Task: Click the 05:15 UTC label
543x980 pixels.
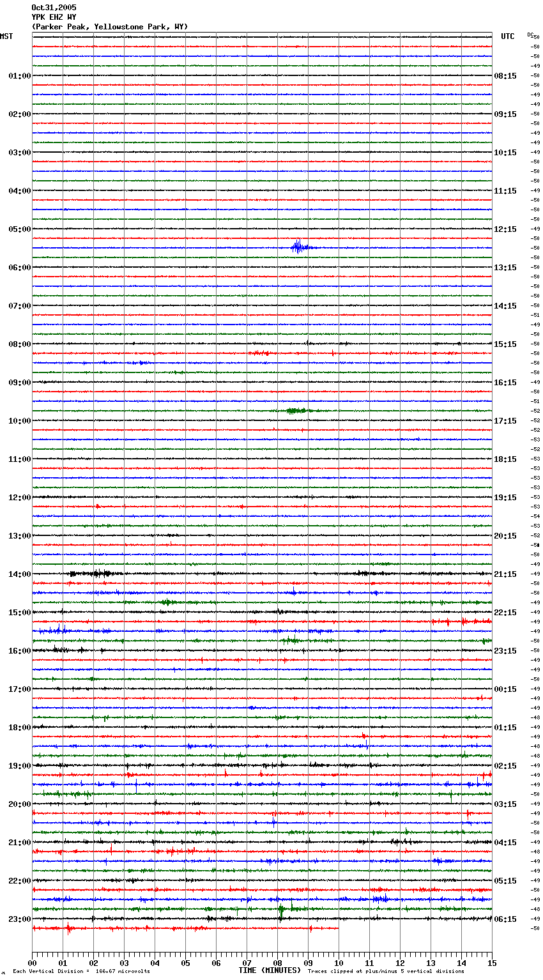Action: click(x=505, y=881)
